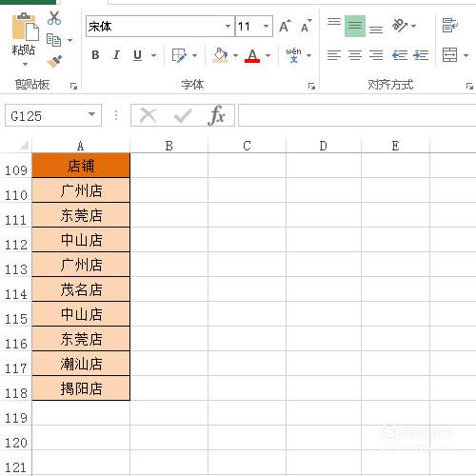This screenshot has height=476, width=476.
Task: Click the Wrap Text icon
Action: (x=450, y=26)
